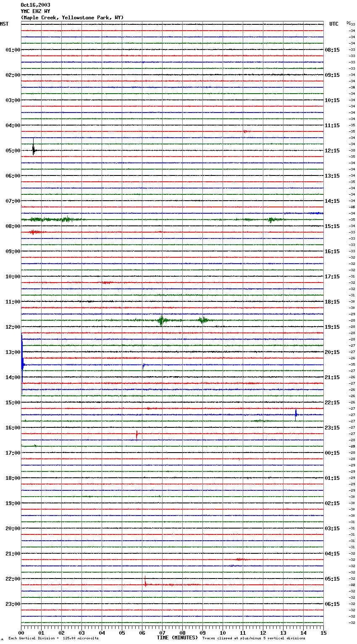Click minute tick "15" on bottom axis
Image resolution: width=357 pixels, height=644 pixels.
coord(323,632)
